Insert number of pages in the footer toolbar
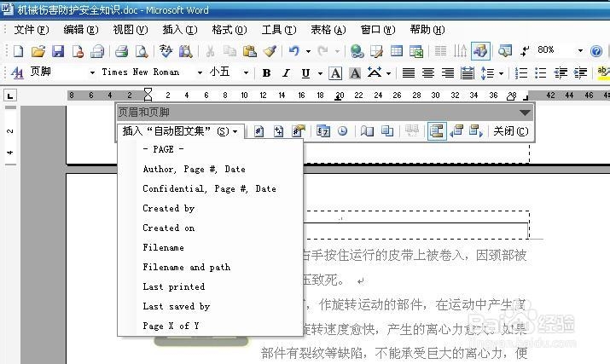Screen dimensions: 610x364 pos(278,131)
